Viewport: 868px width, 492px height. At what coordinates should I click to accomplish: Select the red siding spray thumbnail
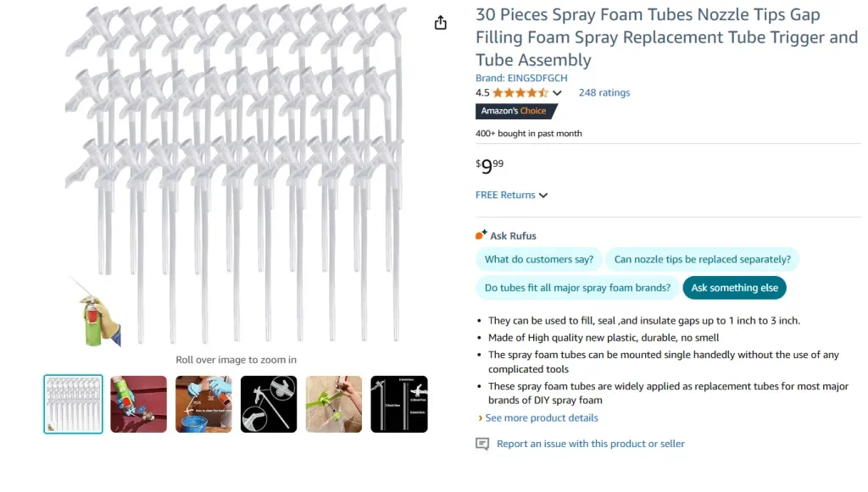[138, 404]
